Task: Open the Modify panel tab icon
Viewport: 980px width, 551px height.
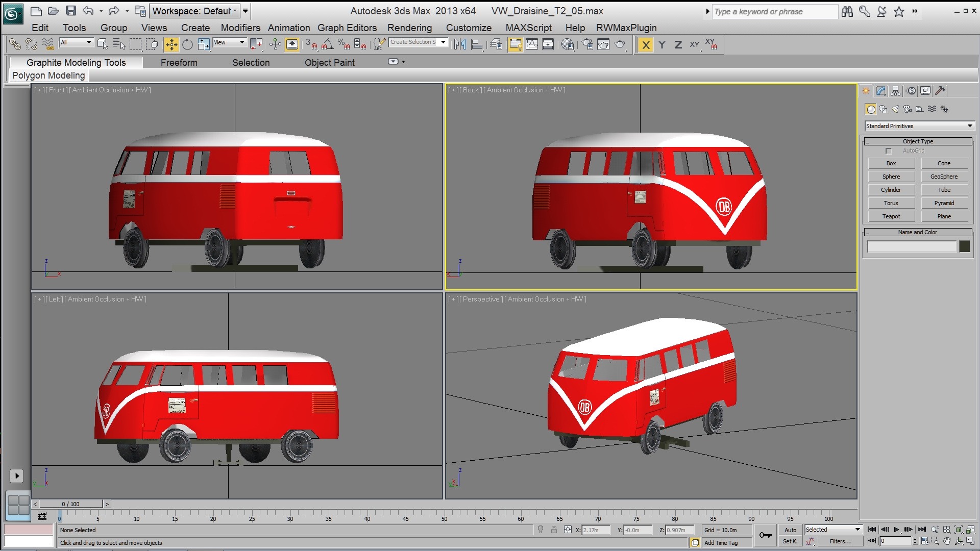Action: pyautogui.click(x=880, y=91)
